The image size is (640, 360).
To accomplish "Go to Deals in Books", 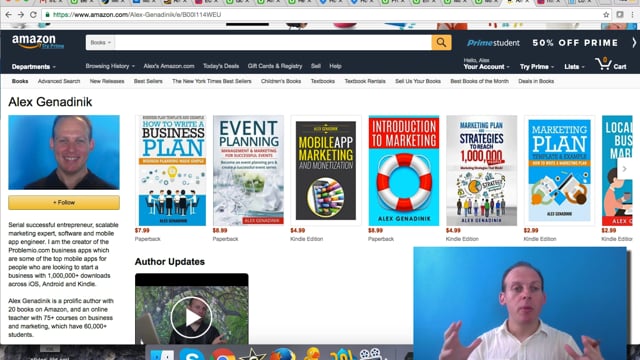I will [x=536, y=81].
